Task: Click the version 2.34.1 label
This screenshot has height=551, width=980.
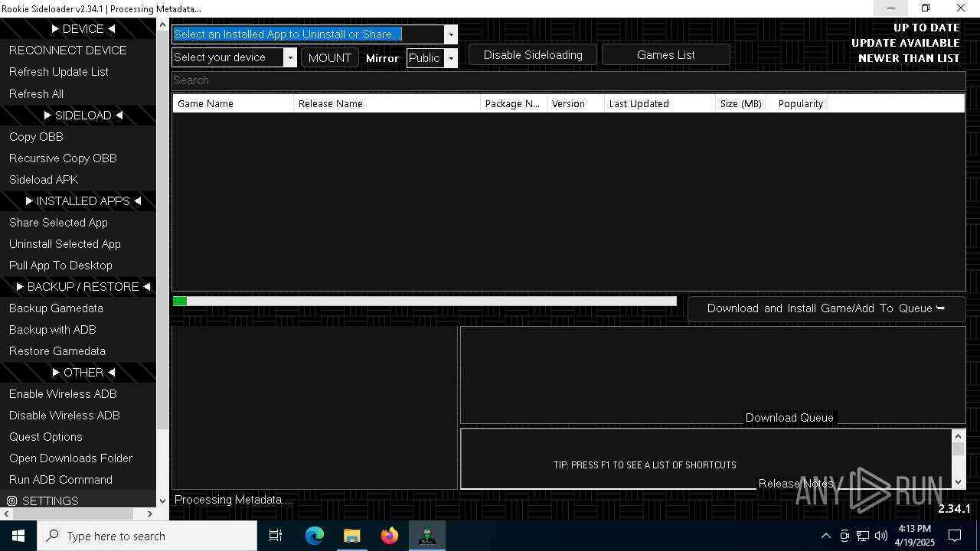Action: point(954,509)
